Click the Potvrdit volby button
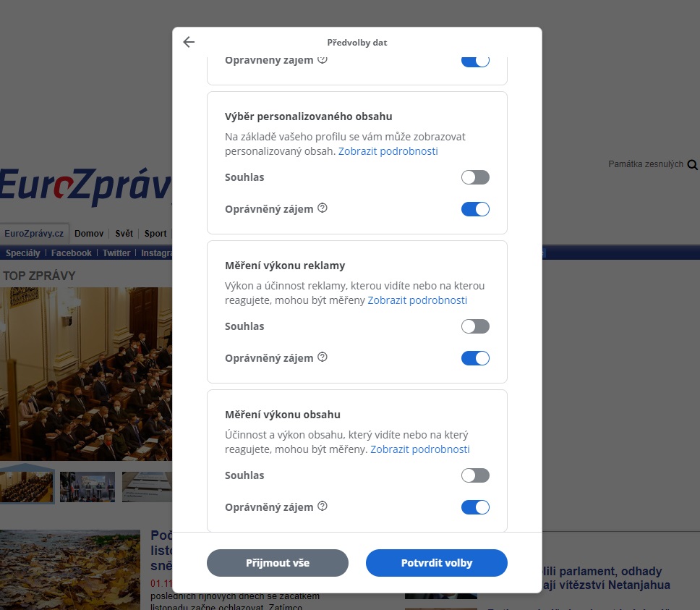 click(437, 563)
